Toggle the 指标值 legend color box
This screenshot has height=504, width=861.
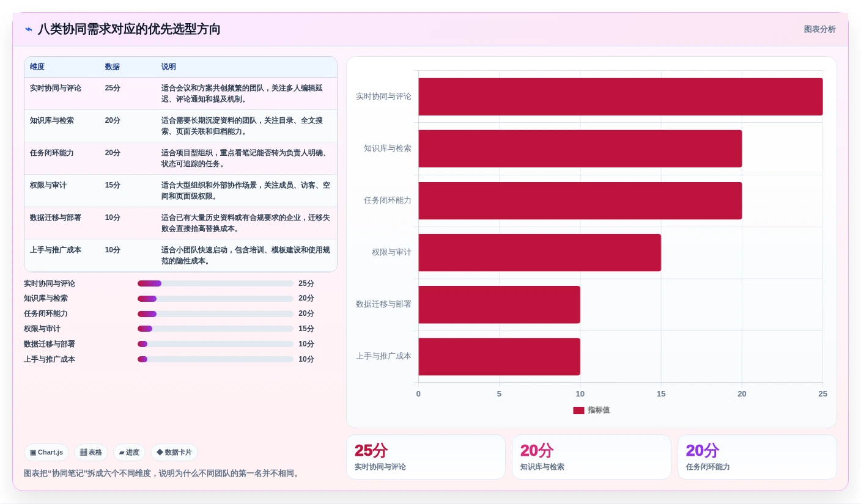point(578,411)
